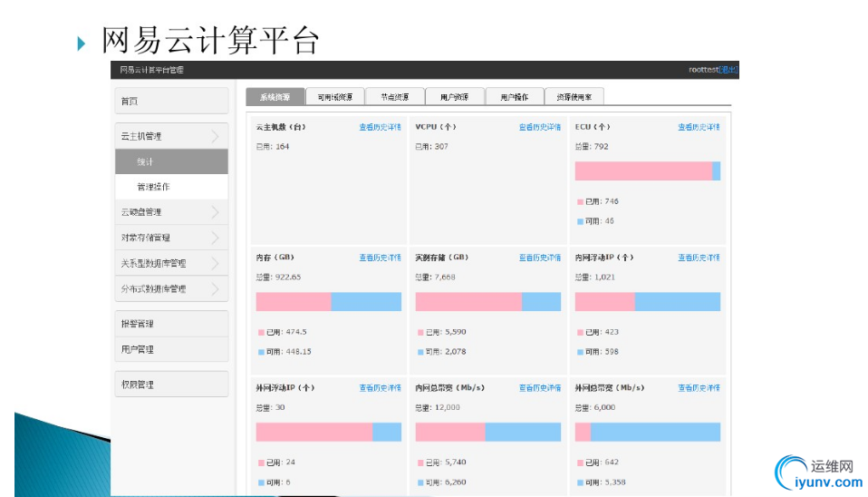Select the 可用: 598 legend entry
Viewport: 868px width, 497px height.
[x=598, y=352]
